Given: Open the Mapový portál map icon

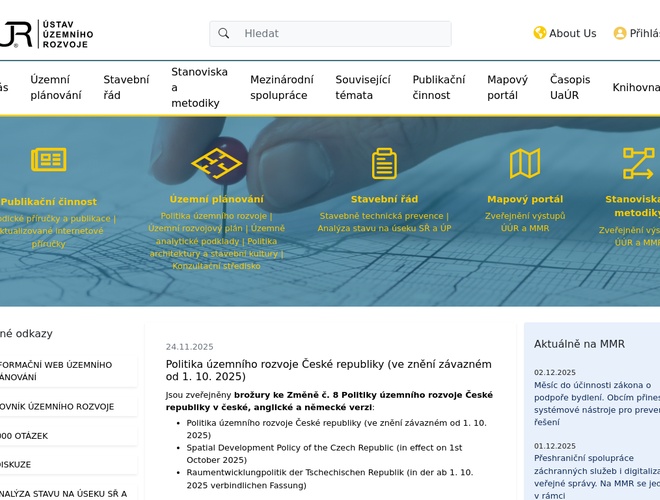Looking at the screenshot, I should tap(524, 163).
